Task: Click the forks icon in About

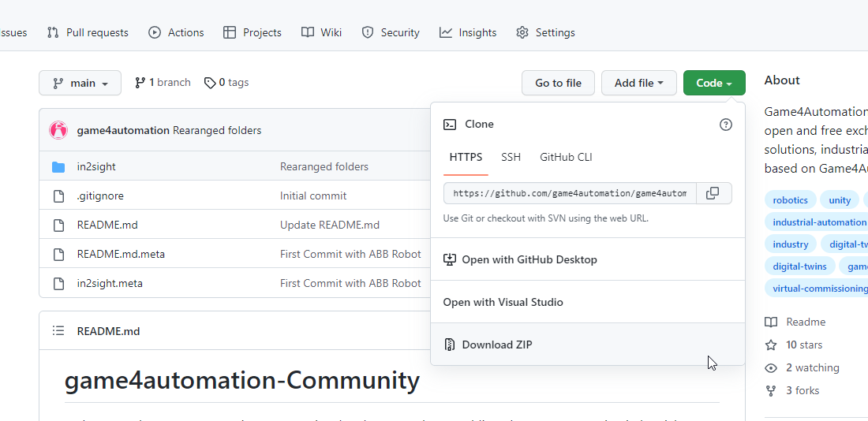Action: (x=771, y=391)
